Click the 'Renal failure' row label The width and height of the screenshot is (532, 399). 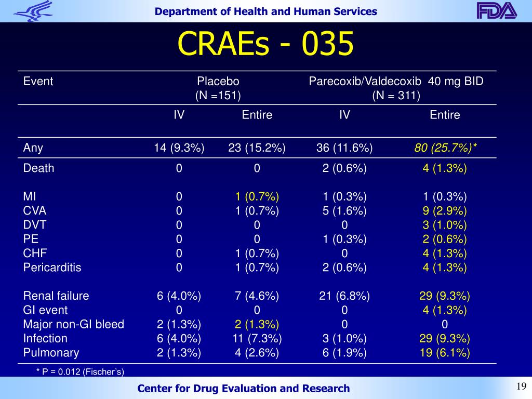pos(56,296)
